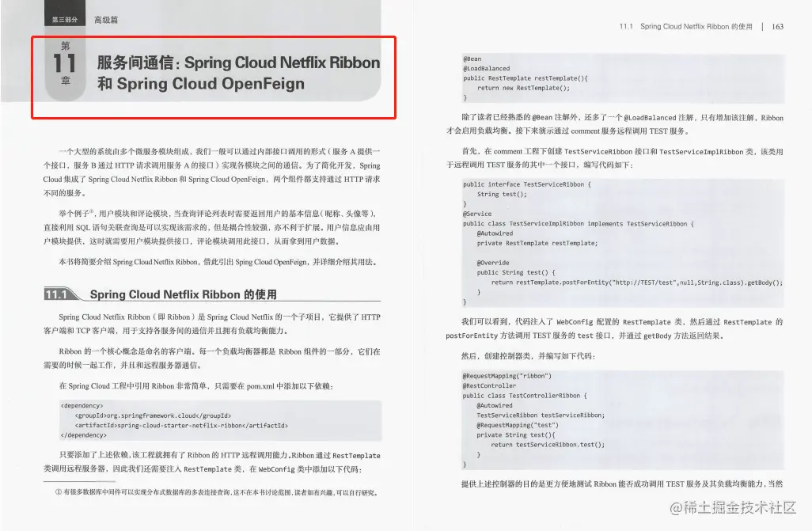Click the page number "163"
This screenshot has width=812, height=531.
coord(777,26)
